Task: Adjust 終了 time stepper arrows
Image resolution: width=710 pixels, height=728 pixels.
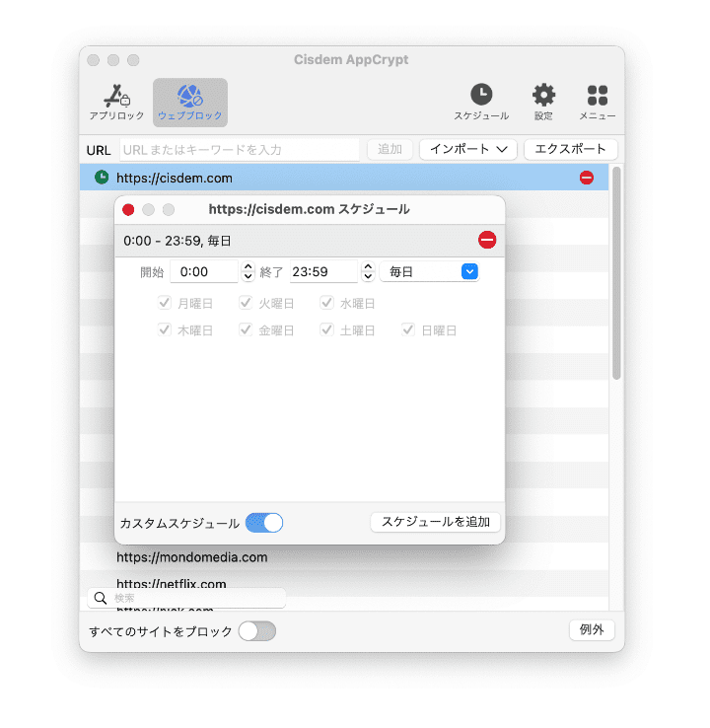Action: pyautogui.click(x=368, y=271)
